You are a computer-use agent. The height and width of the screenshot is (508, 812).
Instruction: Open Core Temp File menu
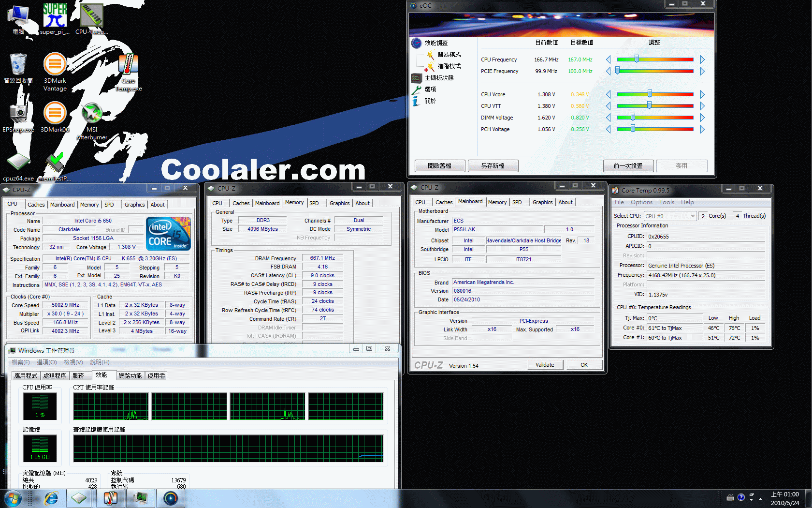click(x=619, y=202)
